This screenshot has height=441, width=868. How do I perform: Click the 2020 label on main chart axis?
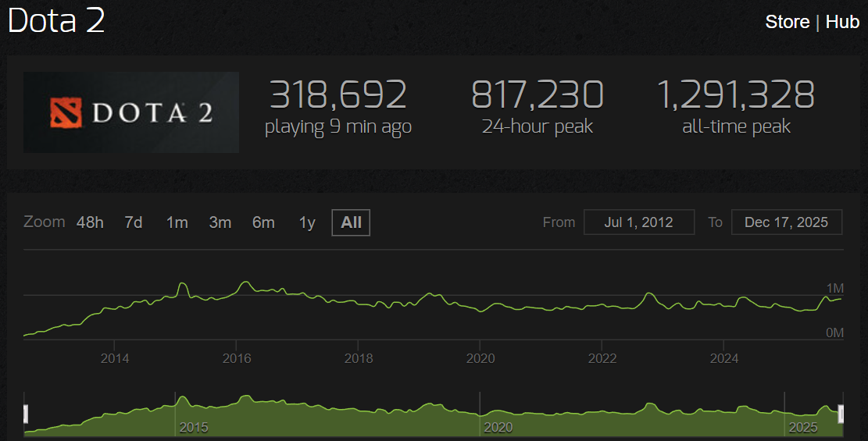point(480,358)
